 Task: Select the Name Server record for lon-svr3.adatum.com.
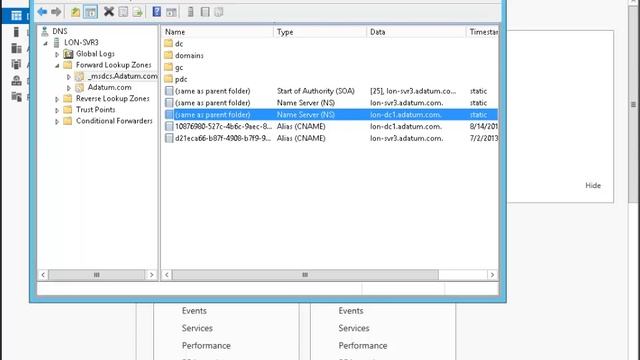pyautogui.click(x=331, y=103)
